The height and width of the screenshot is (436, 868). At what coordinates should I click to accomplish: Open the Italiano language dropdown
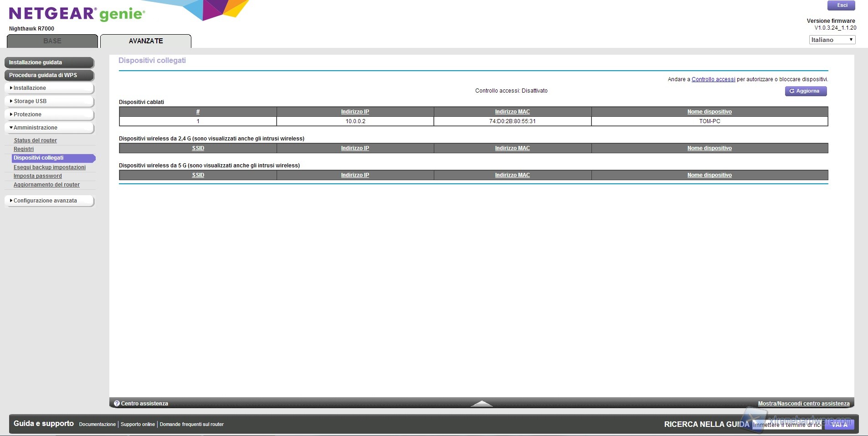(x=832, y=40)
